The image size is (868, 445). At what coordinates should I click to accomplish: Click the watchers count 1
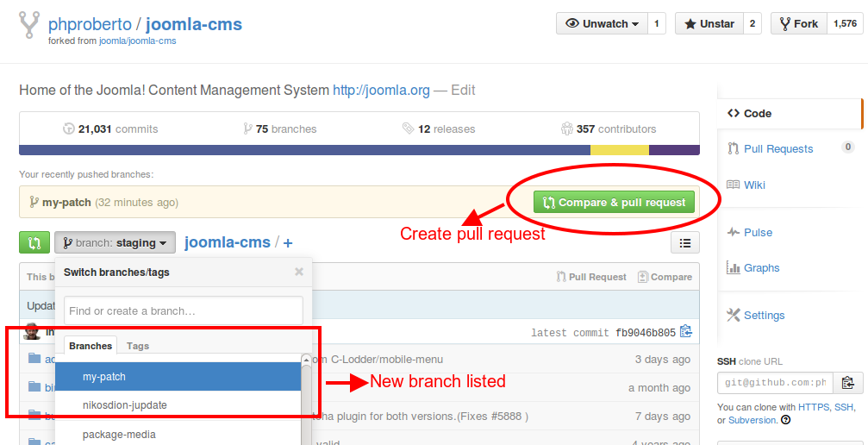(657, 24)
